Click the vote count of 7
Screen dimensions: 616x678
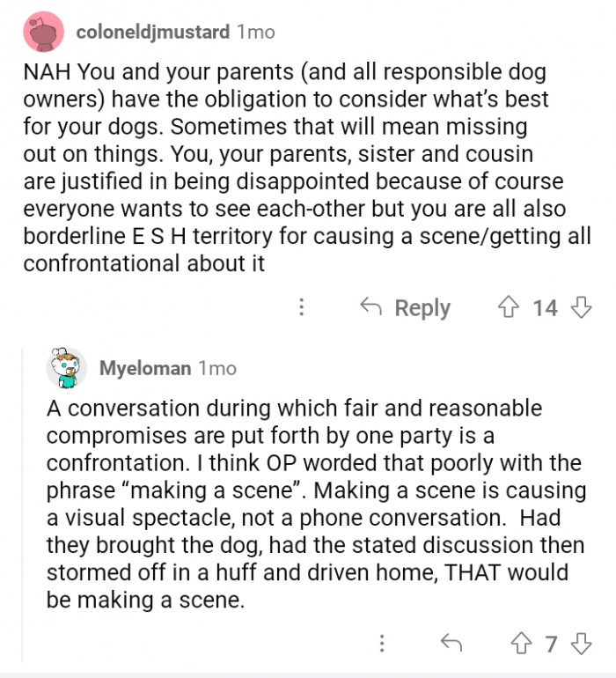pos(552,644)
